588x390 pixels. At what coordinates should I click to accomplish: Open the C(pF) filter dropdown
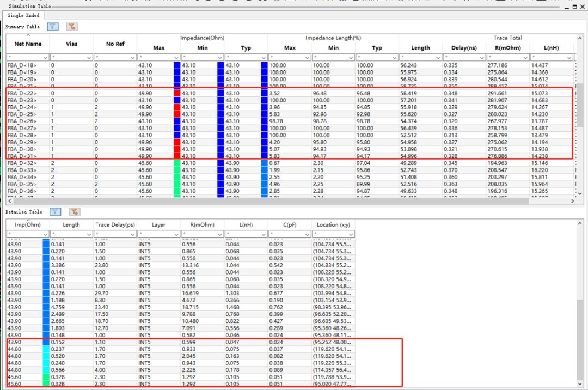coord(308,234)
